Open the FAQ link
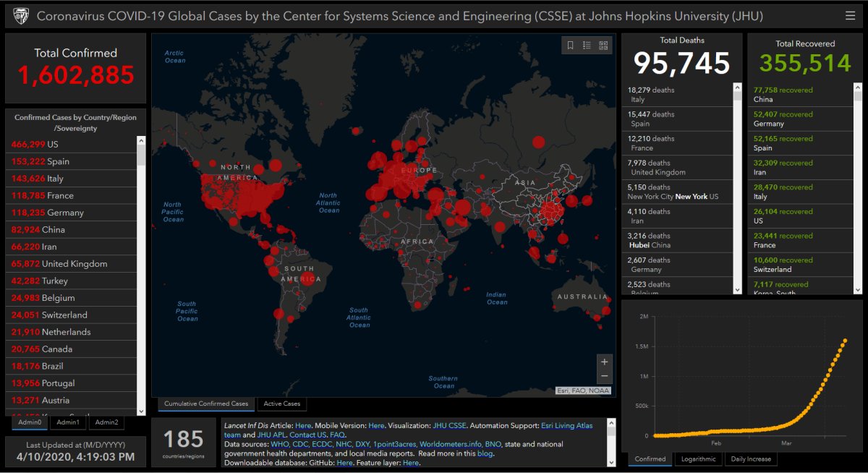This screenshot has width=868, height=473. (337, 435)
